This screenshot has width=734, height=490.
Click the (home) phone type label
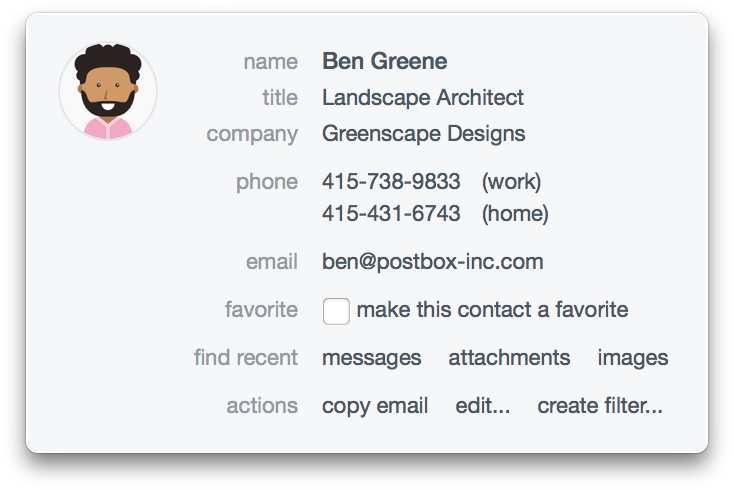515,214
